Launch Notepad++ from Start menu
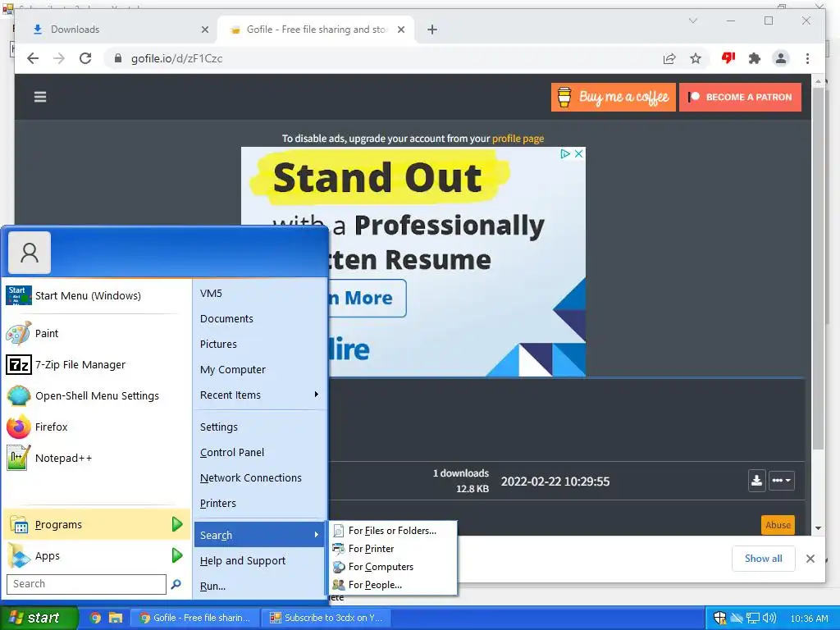The image size is (840, 630). [64, 458]
